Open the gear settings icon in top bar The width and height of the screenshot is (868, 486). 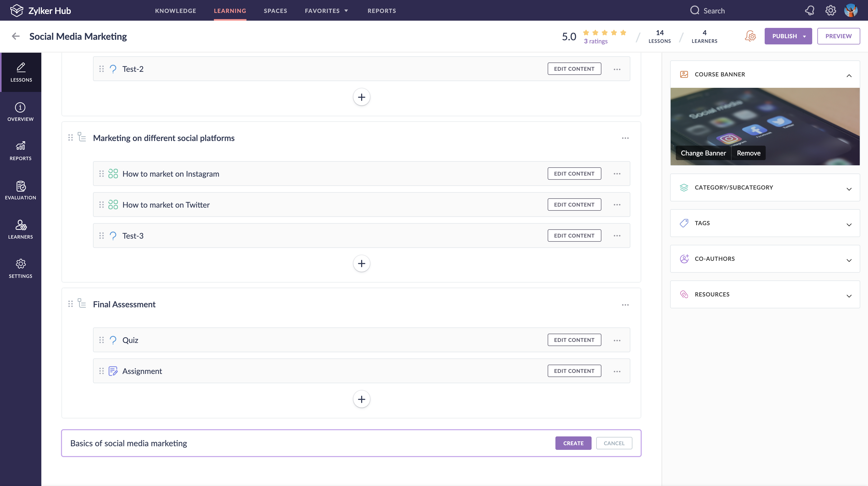click(830, 10)
